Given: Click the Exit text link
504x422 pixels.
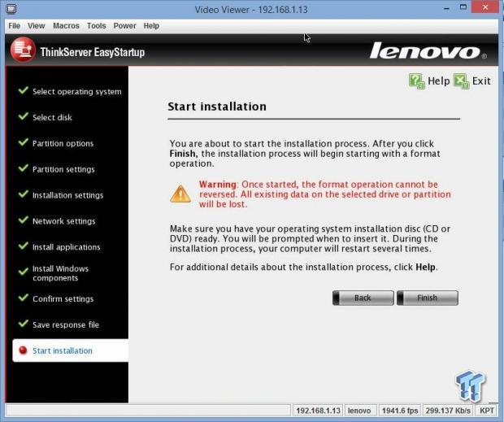Looking at the screenshot, I should [x=481, y=81].
